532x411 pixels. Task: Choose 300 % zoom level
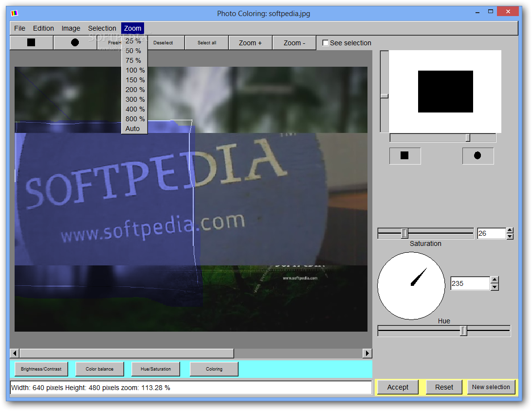pos(134,99)
